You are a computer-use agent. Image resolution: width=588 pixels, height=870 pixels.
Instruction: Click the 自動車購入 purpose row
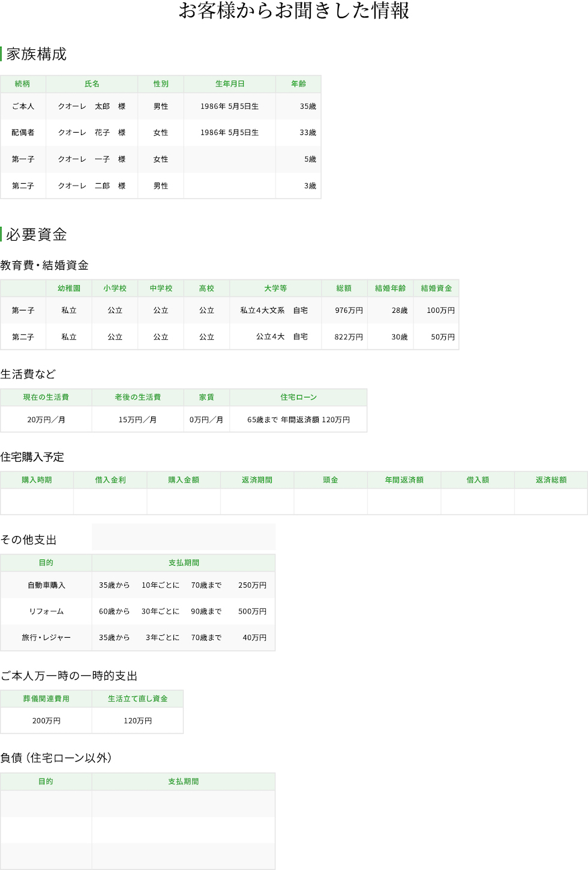[47, 584]
